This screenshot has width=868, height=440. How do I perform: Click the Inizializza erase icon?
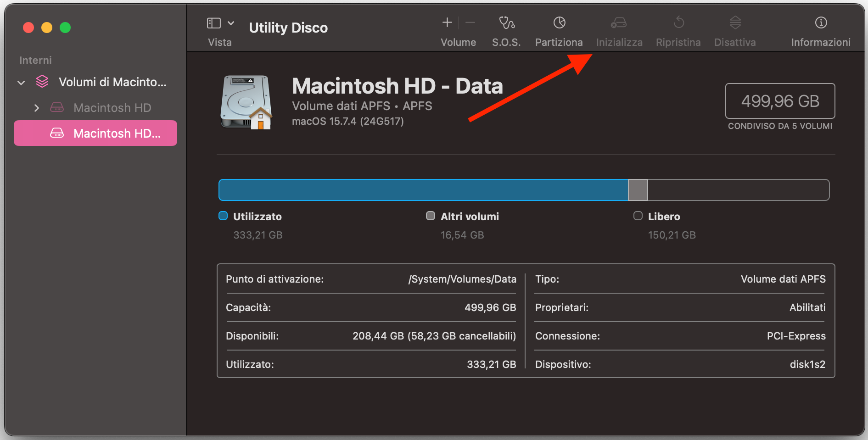tap(618, 22)
